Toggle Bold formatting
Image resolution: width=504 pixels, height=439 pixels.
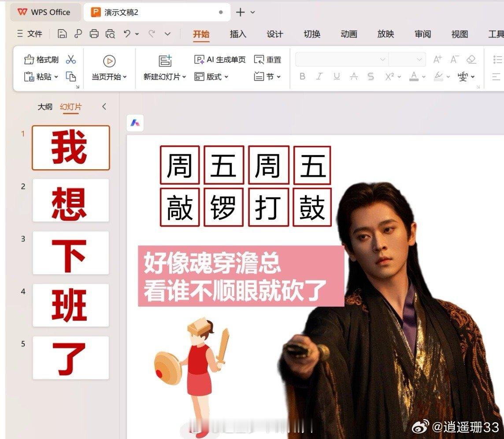302,76
